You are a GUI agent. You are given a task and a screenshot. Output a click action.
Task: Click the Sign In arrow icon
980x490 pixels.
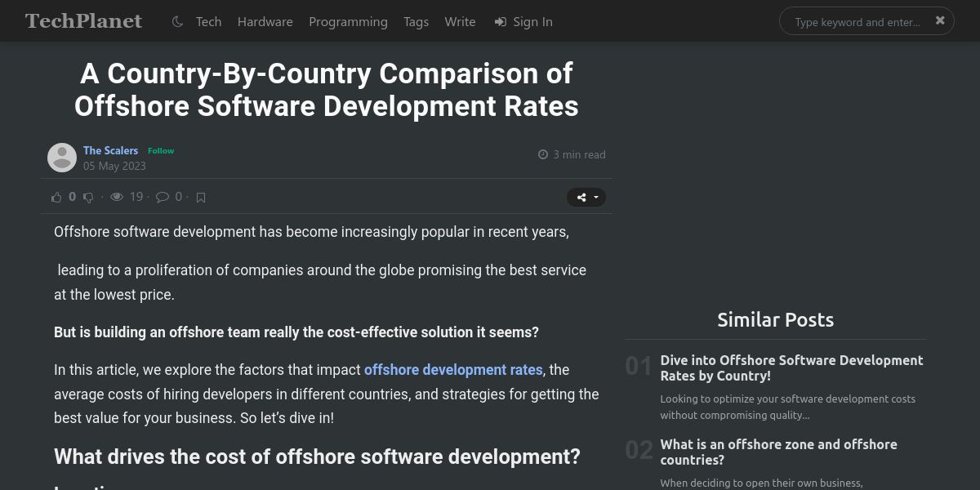click(x=501, y=22)
